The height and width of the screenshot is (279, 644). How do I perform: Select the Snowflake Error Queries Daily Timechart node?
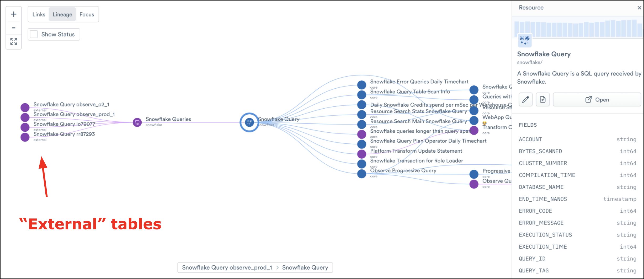pos(362,85)
